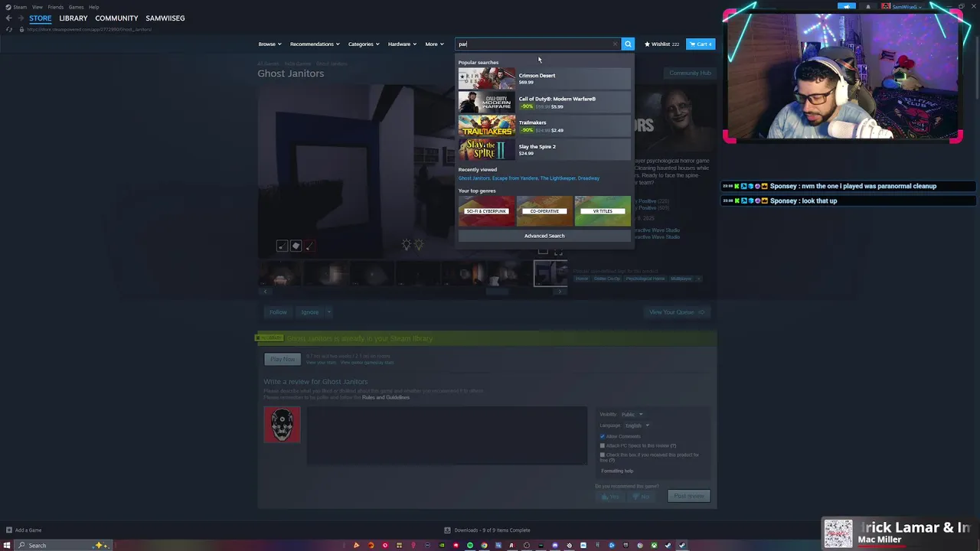Viewport: 980px width, 551px height.
Task: Go back with the Steam back arrow
Action: [x=8, y=18]
